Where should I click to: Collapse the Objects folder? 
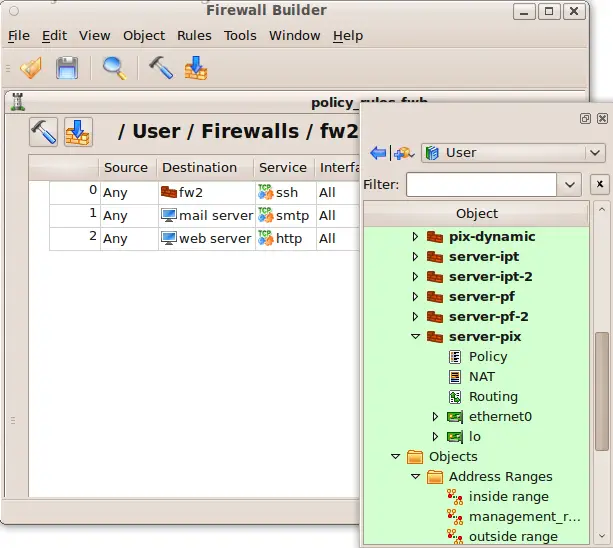[x=395, y=457]
